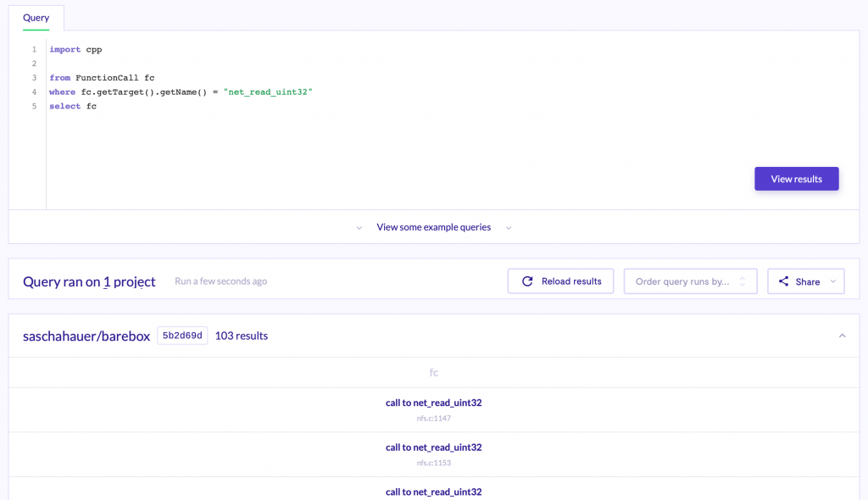This screenshot has height=500, width=868.
Task: Open the net_read_uint32 call at nfs.c:1153
Action: tap(433, 447)
